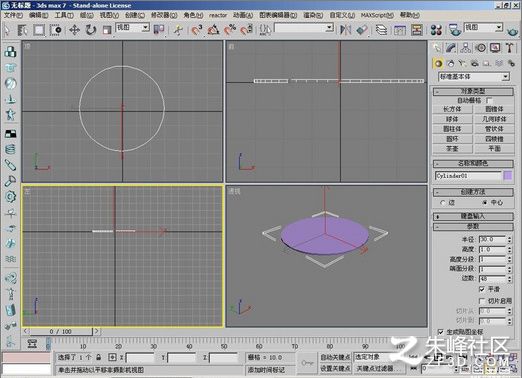
Task: Open the 编辑 menu
Action: coord(38,15)
